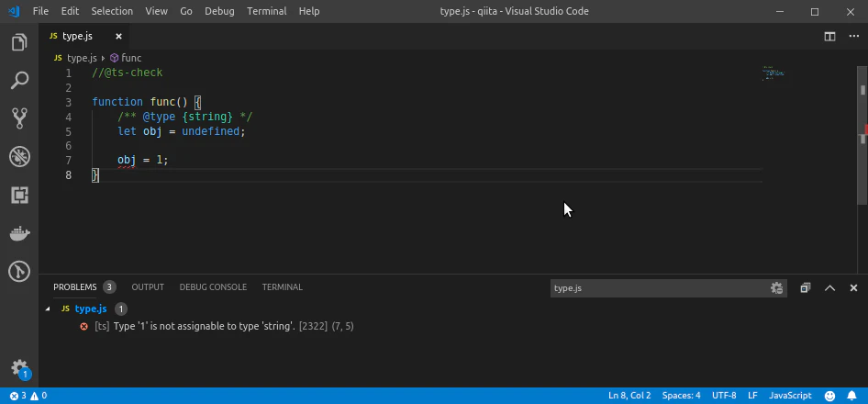Screen dimensions: 868x404
Task: Click func symbol icon in breadcrumb
Action: [x=114, y=58]
